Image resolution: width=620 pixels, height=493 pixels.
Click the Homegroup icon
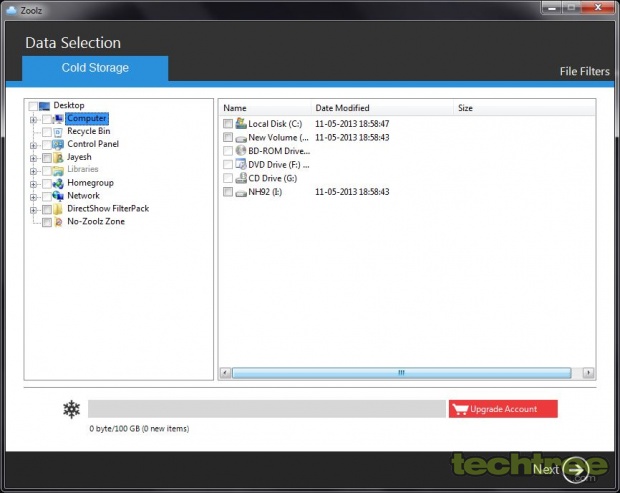pos(58,183)
